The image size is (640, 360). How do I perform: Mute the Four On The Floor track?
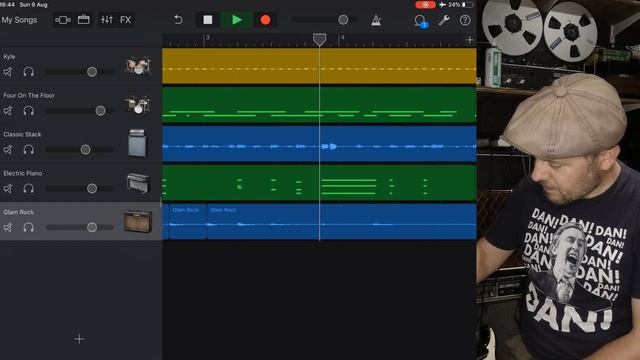coord(8,111)
